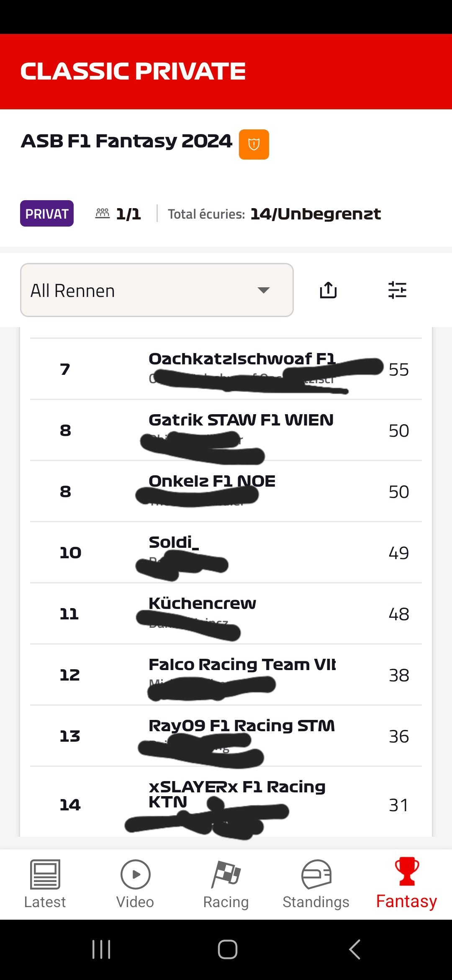Viewport: 452px width, 980px height.
Task: Open xSLAYERx F1 Racing KTN row
Action: (226, 802)
